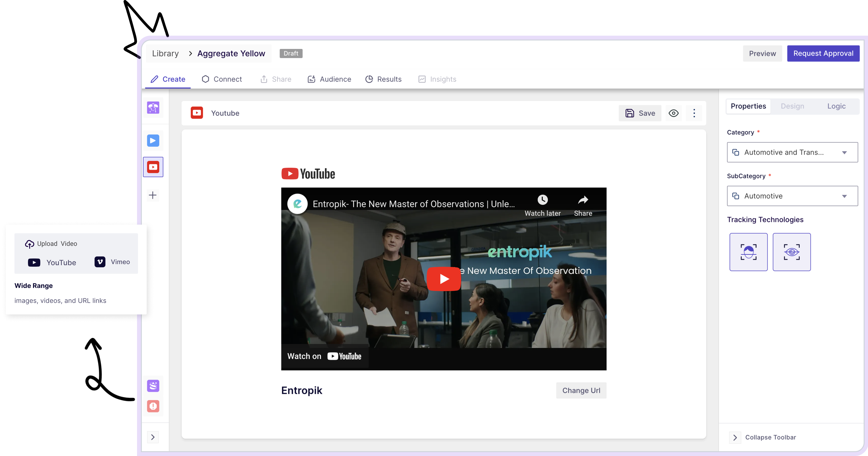Open the Results tab

[383, 79]
